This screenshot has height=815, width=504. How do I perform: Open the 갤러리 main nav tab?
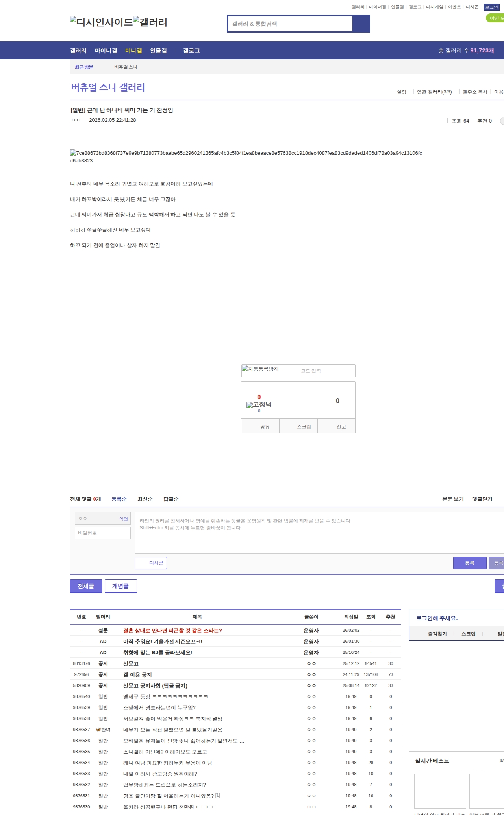78,50
